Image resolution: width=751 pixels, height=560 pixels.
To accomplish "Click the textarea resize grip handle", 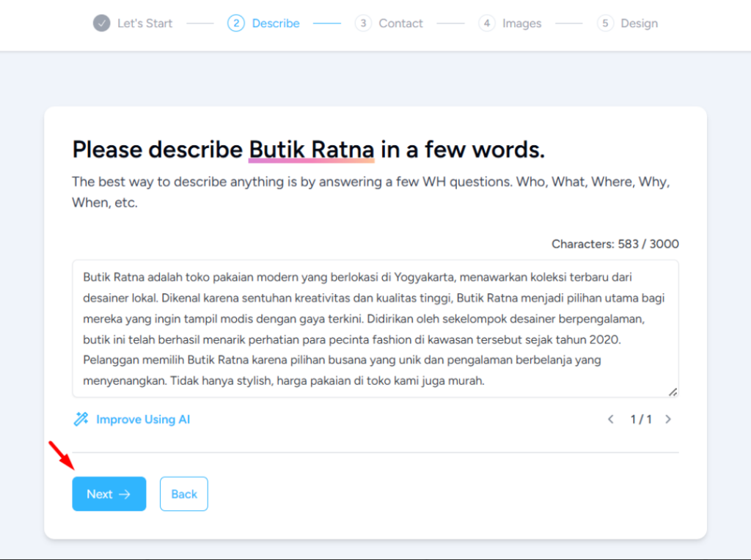I will tap(673, 392).
